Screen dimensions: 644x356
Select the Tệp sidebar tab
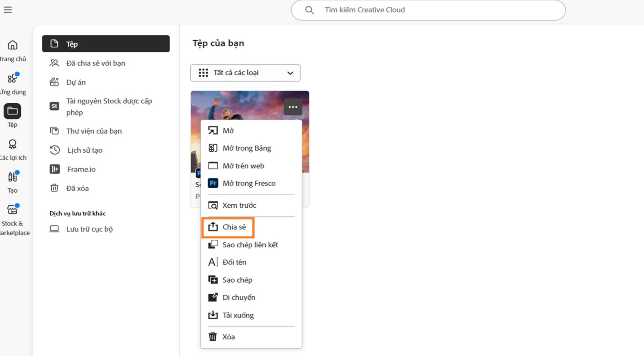[x=106, y=44]
